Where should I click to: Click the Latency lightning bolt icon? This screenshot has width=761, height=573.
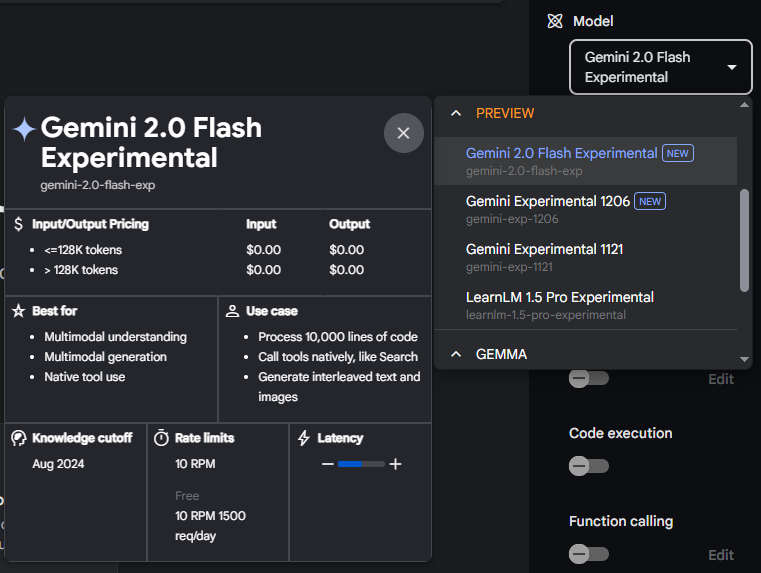304,438
